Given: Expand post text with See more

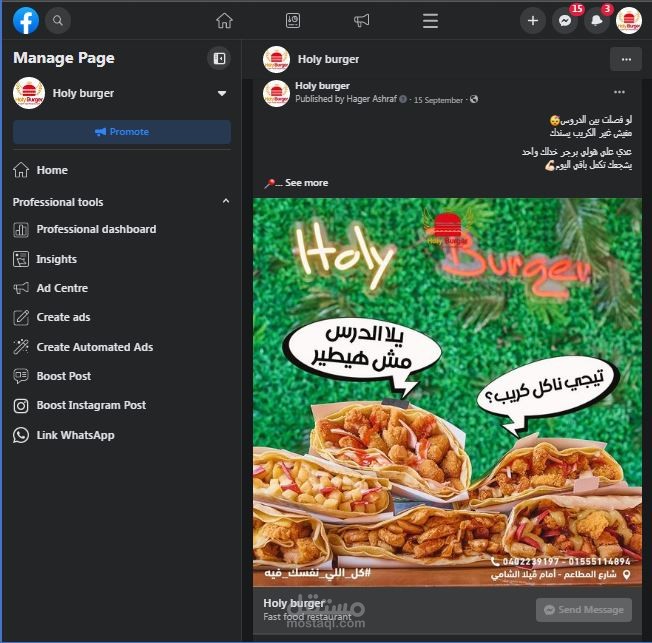Looking at the screenshot, I should coord(306,183).
